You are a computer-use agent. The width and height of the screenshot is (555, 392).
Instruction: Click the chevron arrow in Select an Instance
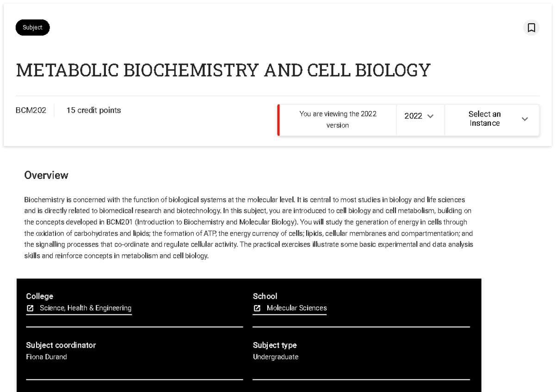(x=525, y=119)
